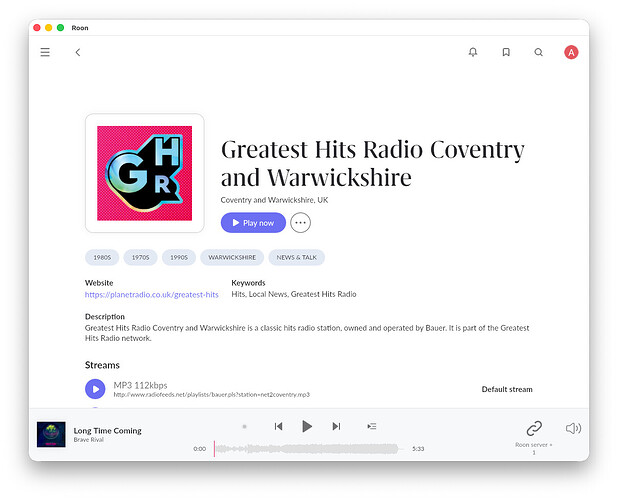Screen dimensions: 618x499
Task: Select the 1970S tag
Action: (x=140, y=257)
